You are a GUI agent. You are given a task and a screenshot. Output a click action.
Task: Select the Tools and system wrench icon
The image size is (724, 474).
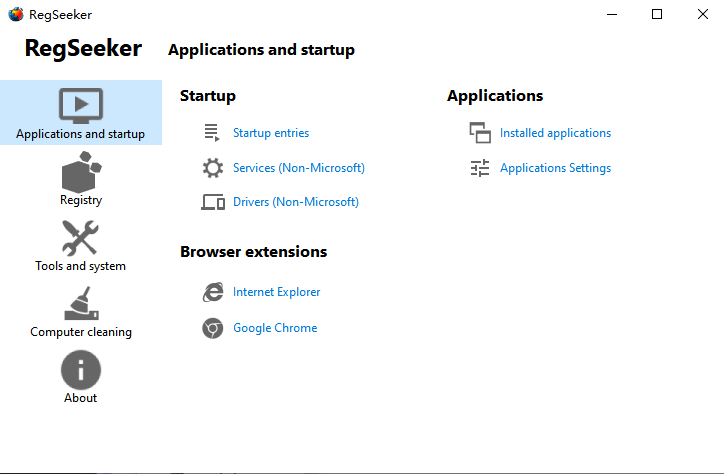[80, 238]
